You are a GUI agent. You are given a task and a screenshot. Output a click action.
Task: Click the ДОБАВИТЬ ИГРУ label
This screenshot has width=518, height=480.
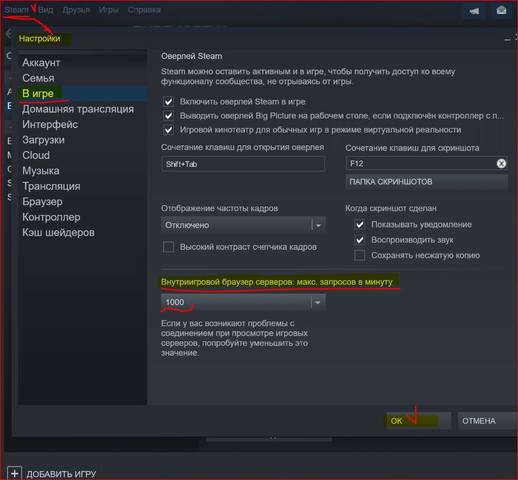61,474
